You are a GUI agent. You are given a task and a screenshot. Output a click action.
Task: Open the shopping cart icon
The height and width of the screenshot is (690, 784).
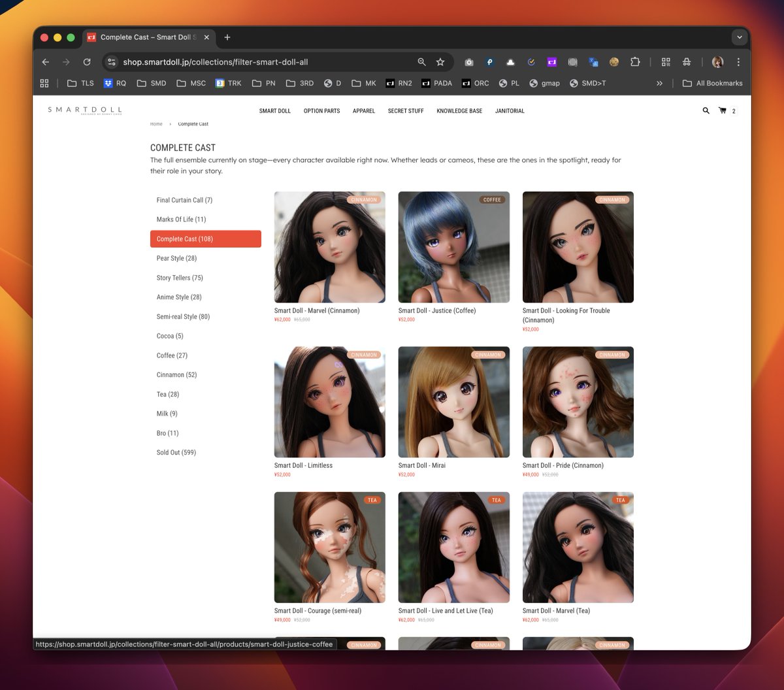click(x=722, y=110)
